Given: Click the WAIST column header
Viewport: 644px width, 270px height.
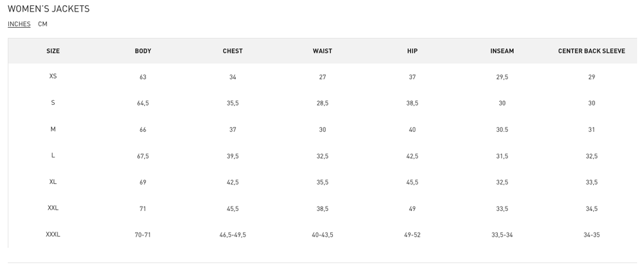Looking at the screenshot, I should (322, 51).
